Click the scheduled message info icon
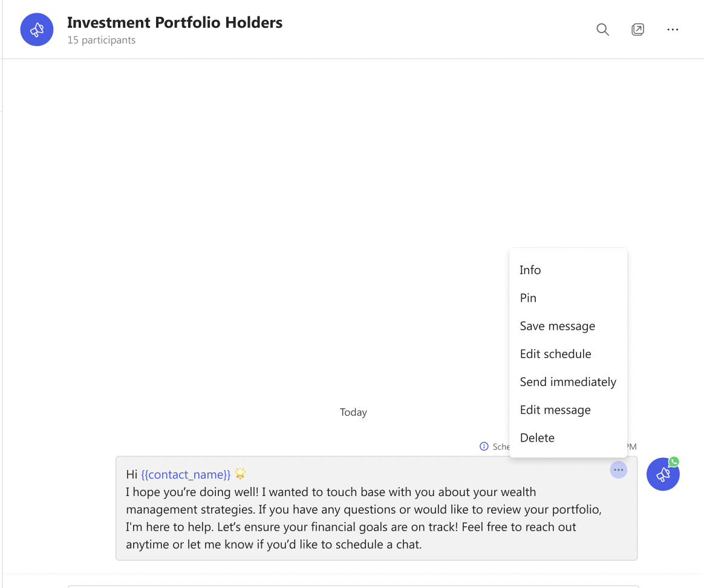Image resolution: width=704 pixels, height=588 pixels. tap(484, 446)
